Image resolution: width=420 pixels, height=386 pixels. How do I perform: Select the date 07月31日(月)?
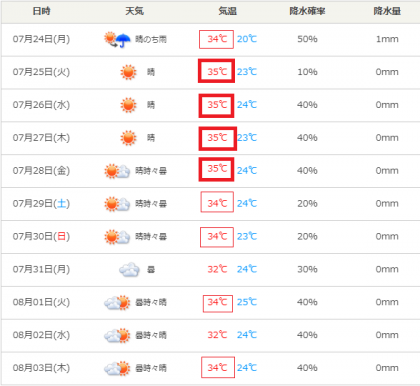tap(41, 269)
